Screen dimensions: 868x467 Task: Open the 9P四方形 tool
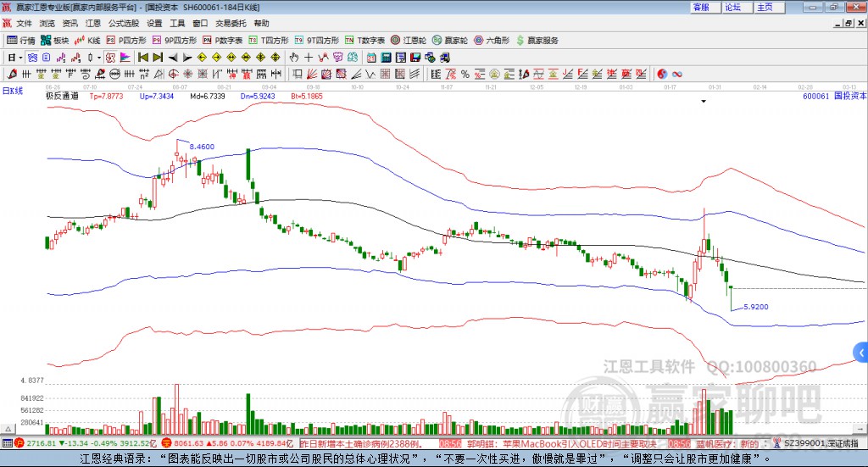[175, 41]
